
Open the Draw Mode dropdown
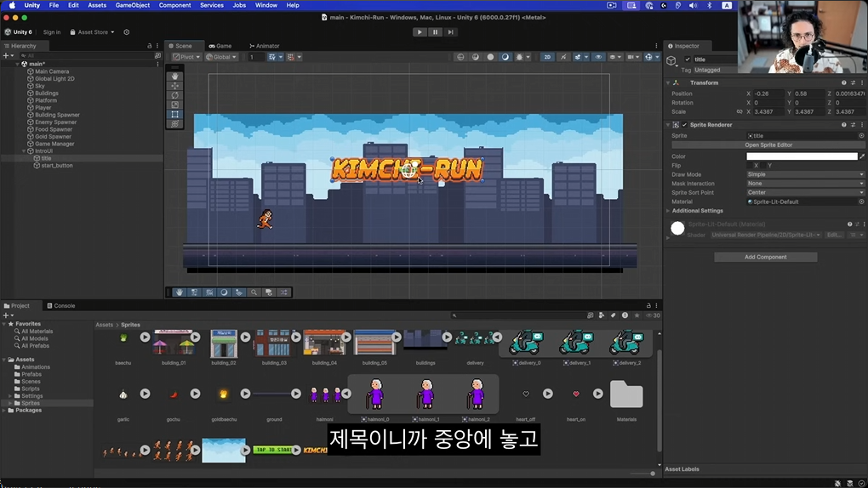805,174
